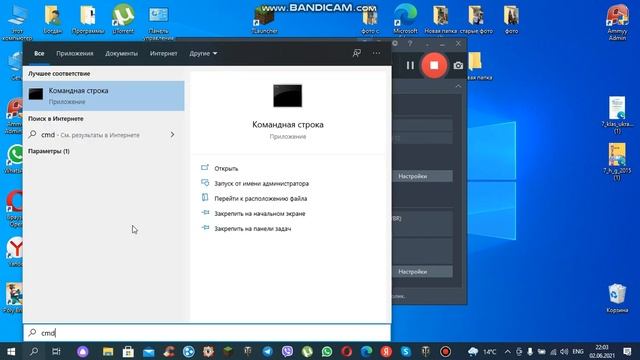The image size is (640, 360).
Task: Open Microsoft Store from the taskbar
Action: tap(128, 351)
